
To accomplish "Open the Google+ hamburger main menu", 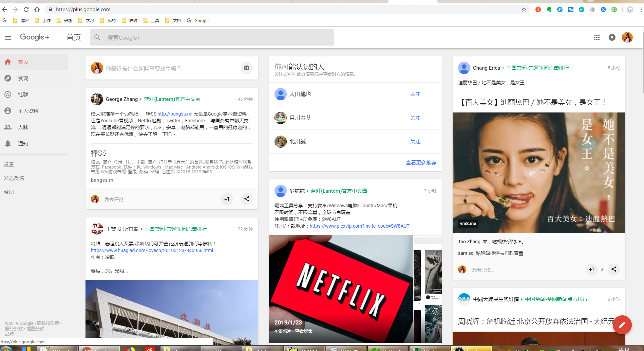I will (8, 38).
